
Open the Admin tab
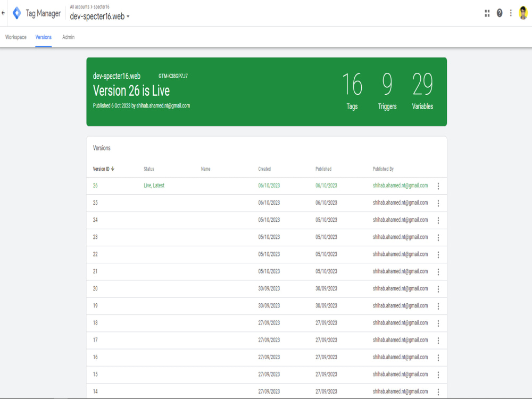pos(68,37)
